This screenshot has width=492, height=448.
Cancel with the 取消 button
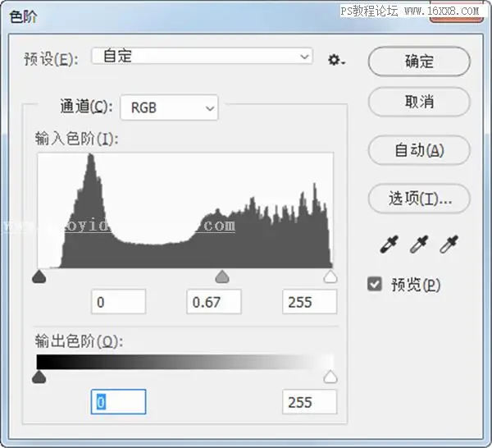click(419, 102)
